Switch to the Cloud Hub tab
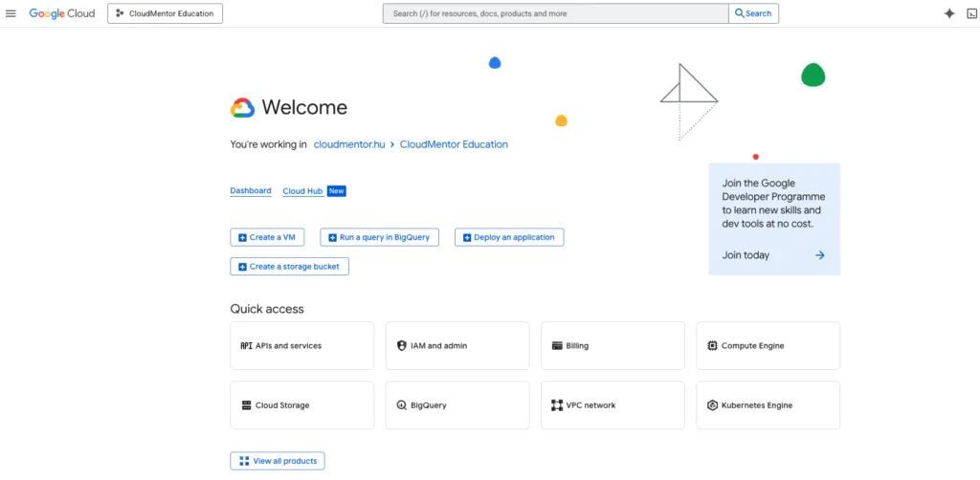The height and width of the screenshot is (480, 980). coord(302,191)
